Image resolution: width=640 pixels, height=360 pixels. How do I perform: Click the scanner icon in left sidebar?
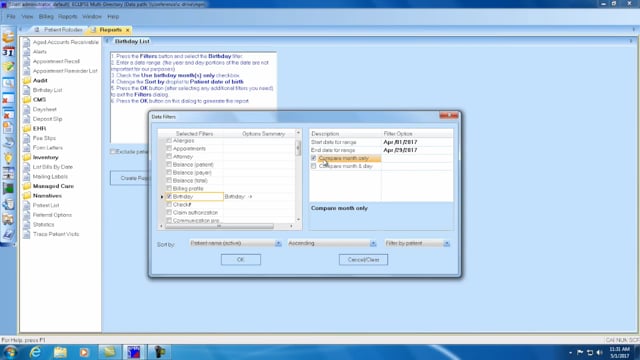(x=8, y=143)
